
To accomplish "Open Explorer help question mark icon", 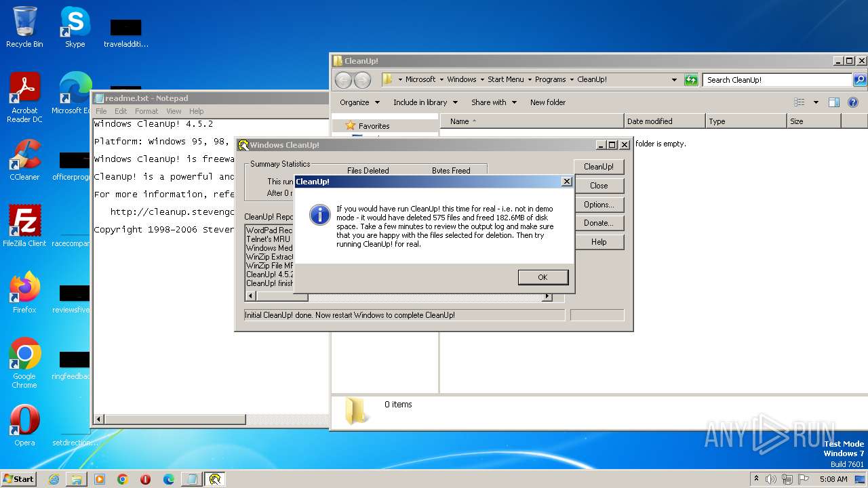I will click(853, 102).
